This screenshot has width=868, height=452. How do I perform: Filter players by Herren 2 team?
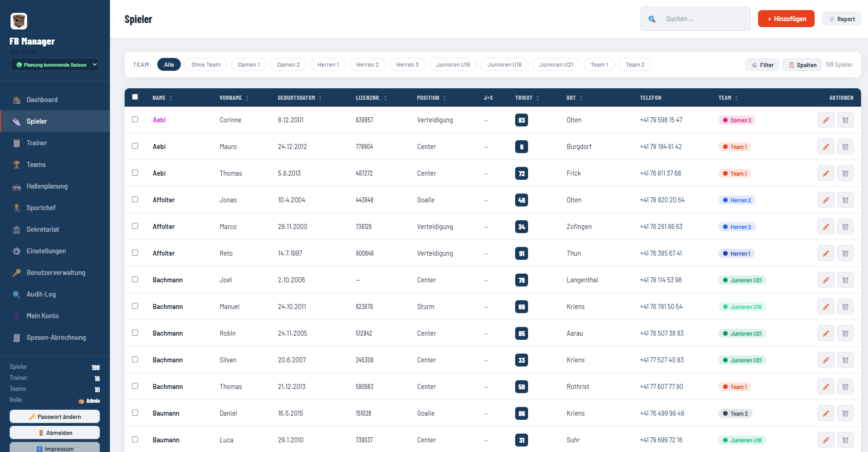point(367,65)
